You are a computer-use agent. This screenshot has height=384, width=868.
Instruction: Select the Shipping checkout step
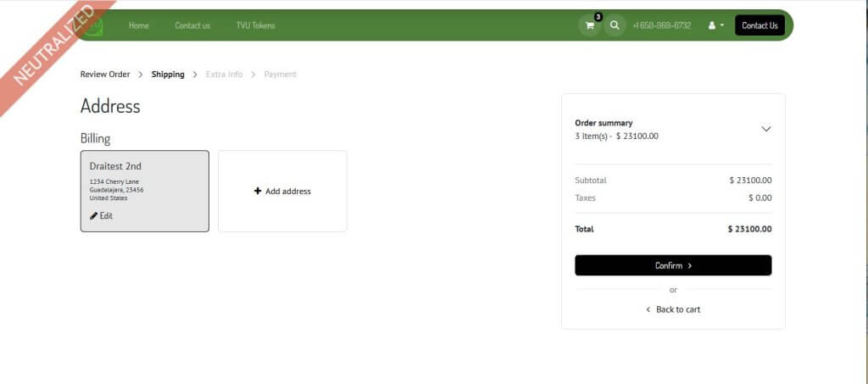point(168,75)
